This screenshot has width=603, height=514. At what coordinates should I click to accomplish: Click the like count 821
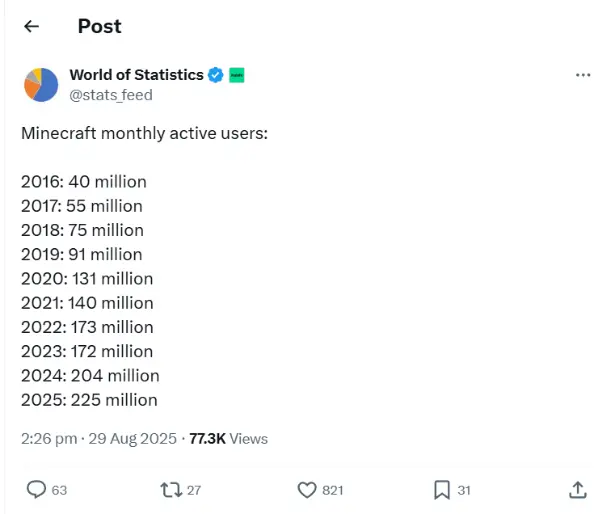click(x=334, y=490)
